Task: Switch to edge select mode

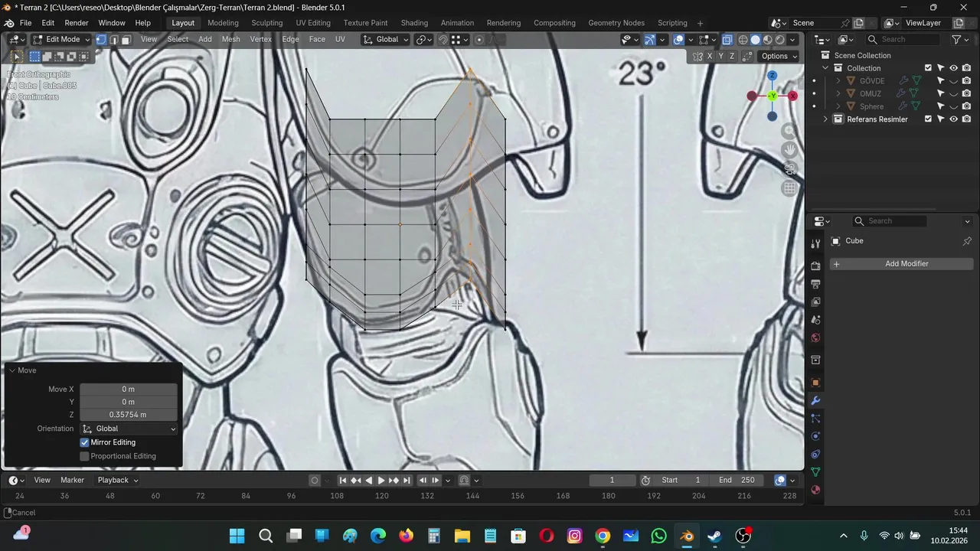Action: coord(113,40)
